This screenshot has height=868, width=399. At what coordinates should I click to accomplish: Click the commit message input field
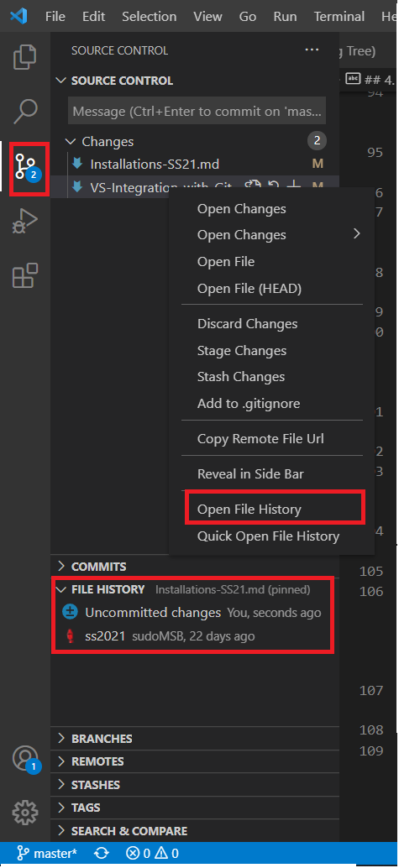(x=197, y=112)
